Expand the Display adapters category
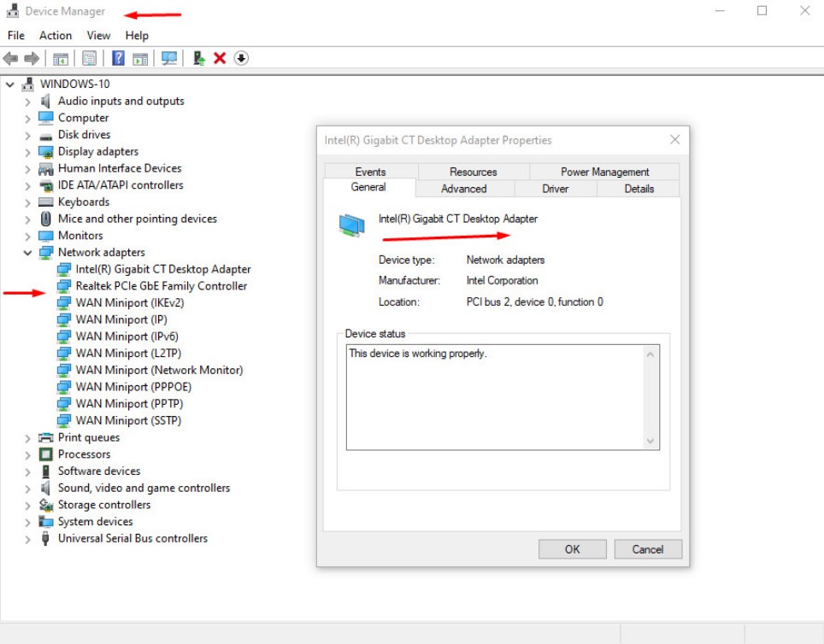 (27, 152)
